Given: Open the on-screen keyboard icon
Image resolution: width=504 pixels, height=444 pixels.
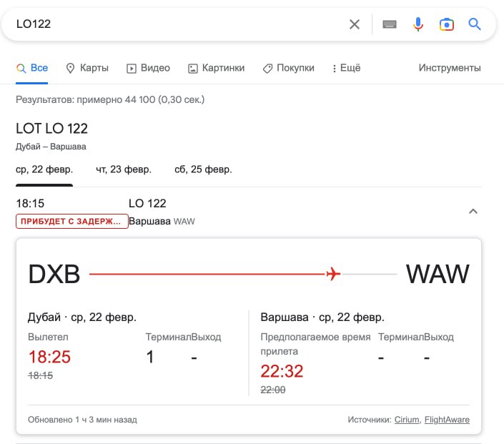Looking at the screenshot, I should click(390, 24).
